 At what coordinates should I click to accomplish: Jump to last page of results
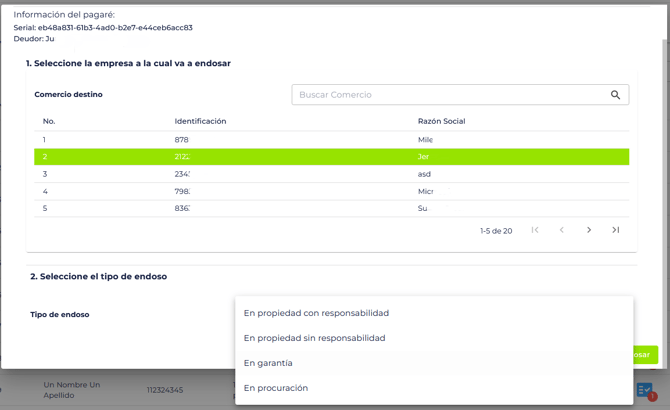[x=616, y=230]
